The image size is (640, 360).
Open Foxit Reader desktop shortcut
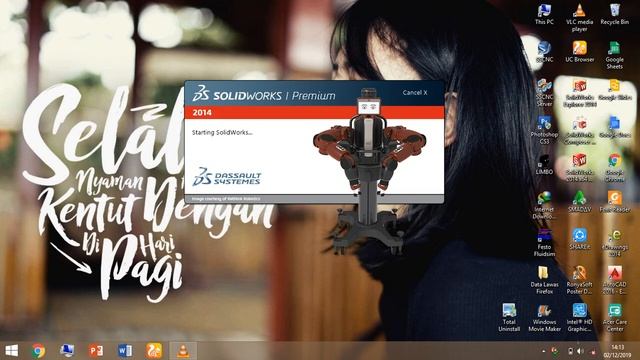(x=614, y=202)
